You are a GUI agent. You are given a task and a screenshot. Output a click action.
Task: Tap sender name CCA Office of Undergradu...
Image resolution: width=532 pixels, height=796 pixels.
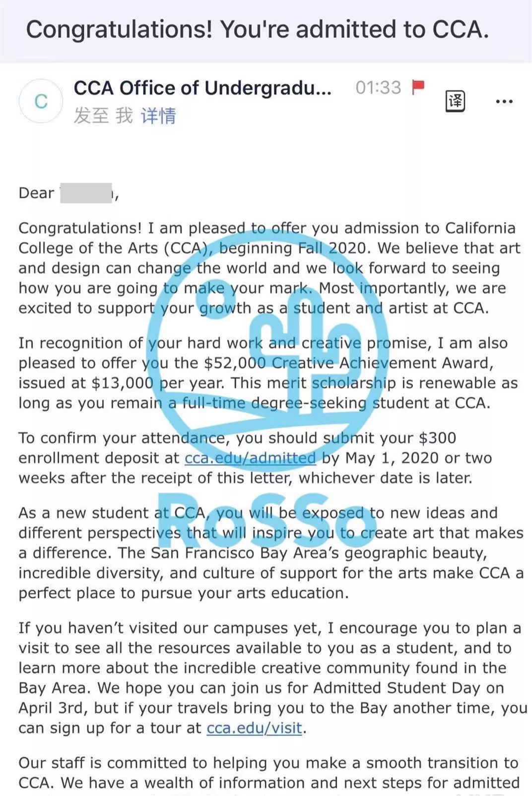point(202,88)
